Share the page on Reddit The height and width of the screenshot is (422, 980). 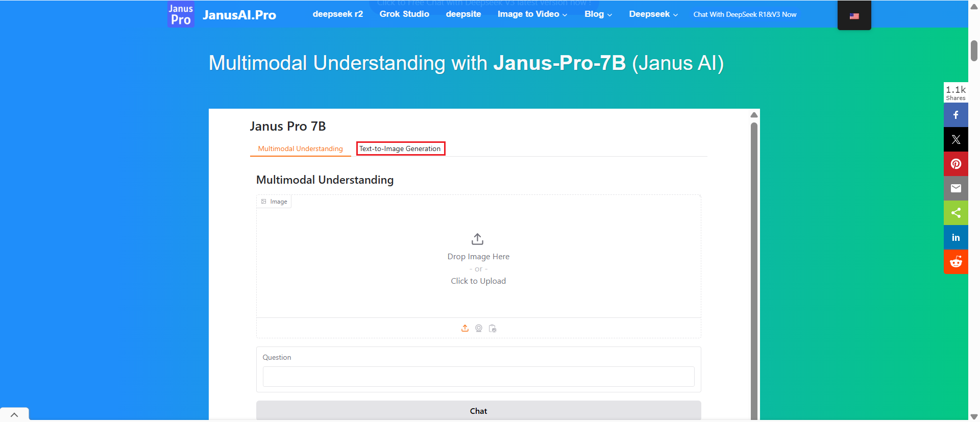click(956, 262)
